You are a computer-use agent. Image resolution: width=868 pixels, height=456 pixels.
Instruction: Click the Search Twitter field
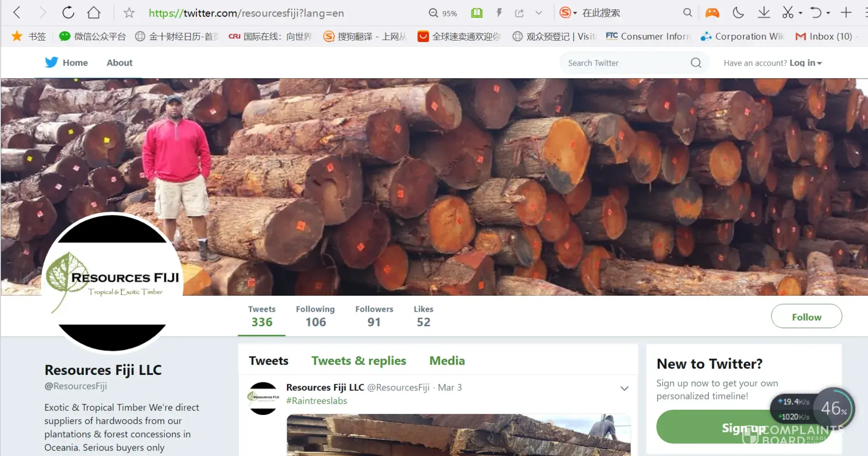634,63
